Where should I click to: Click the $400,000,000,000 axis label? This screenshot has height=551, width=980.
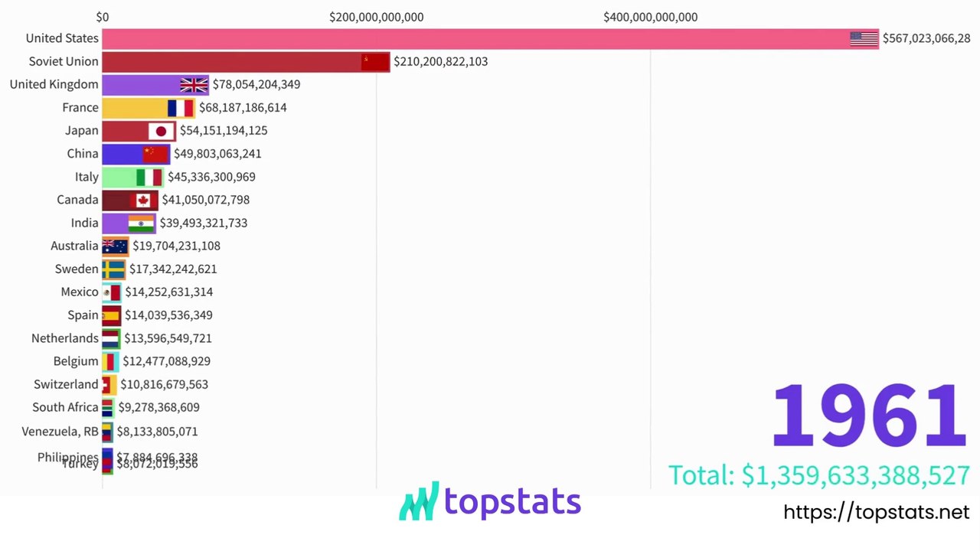tap(650, 17)
